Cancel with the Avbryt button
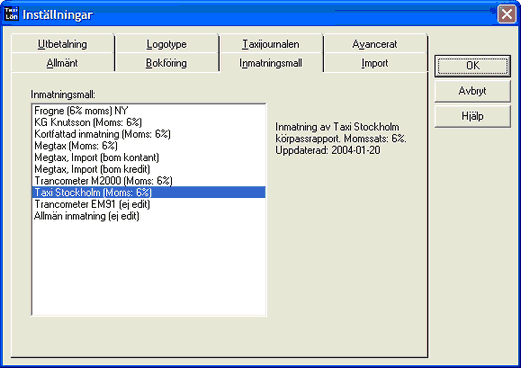This screenshot has width=521, height=368. click(x=472, y=91)
